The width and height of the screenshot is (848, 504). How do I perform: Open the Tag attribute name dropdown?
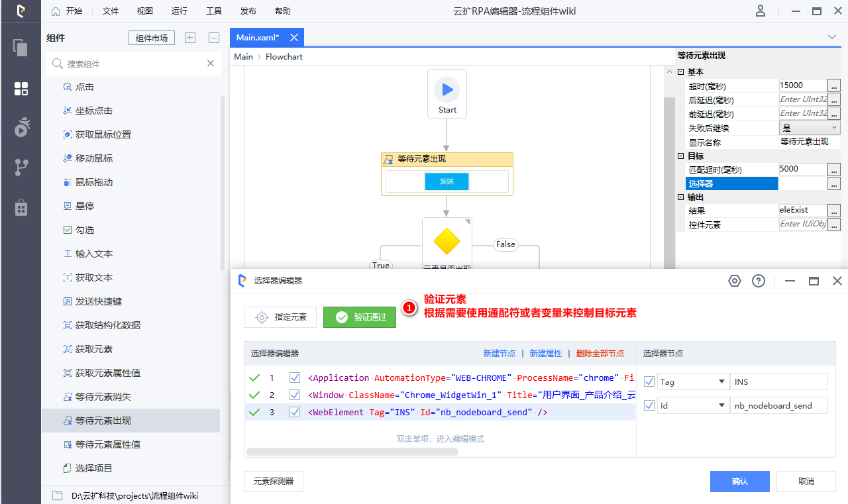(x=721, y=381)
